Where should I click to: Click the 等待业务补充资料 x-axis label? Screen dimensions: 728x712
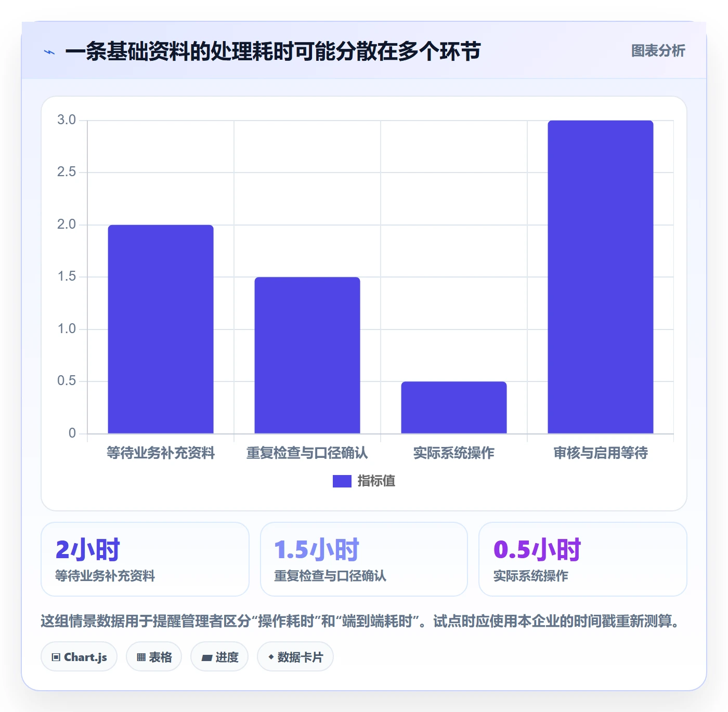point(161,453)
